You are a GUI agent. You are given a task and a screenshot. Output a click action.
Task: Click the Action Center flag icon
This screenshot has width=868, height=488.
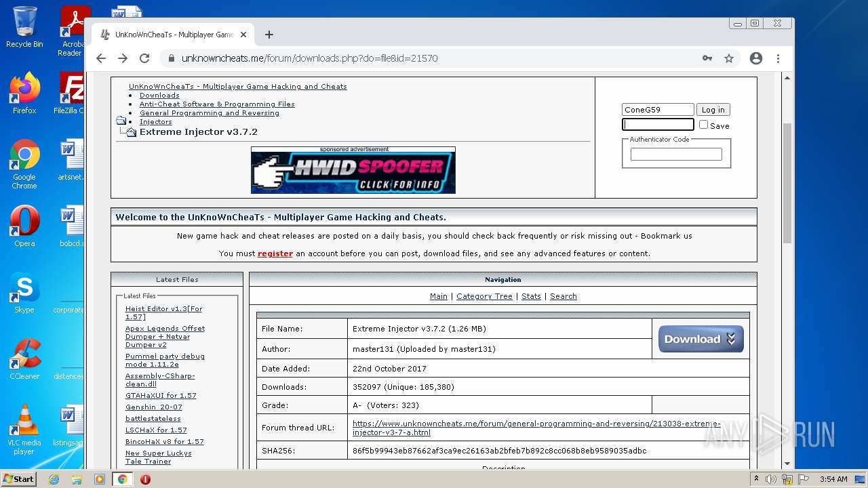(804, 479)
